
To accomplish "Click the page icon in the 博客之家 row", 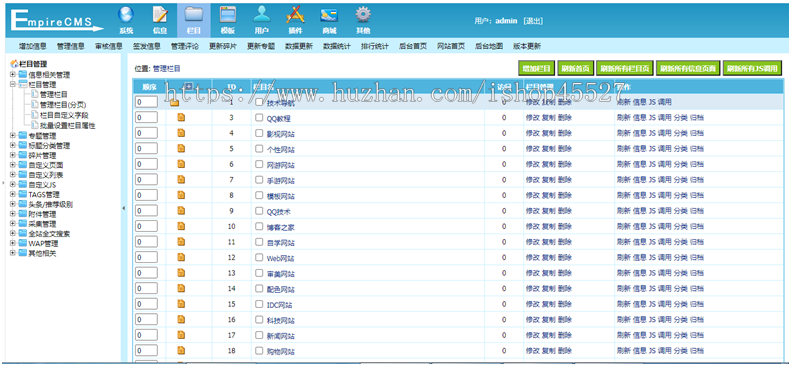I will 181,226.
